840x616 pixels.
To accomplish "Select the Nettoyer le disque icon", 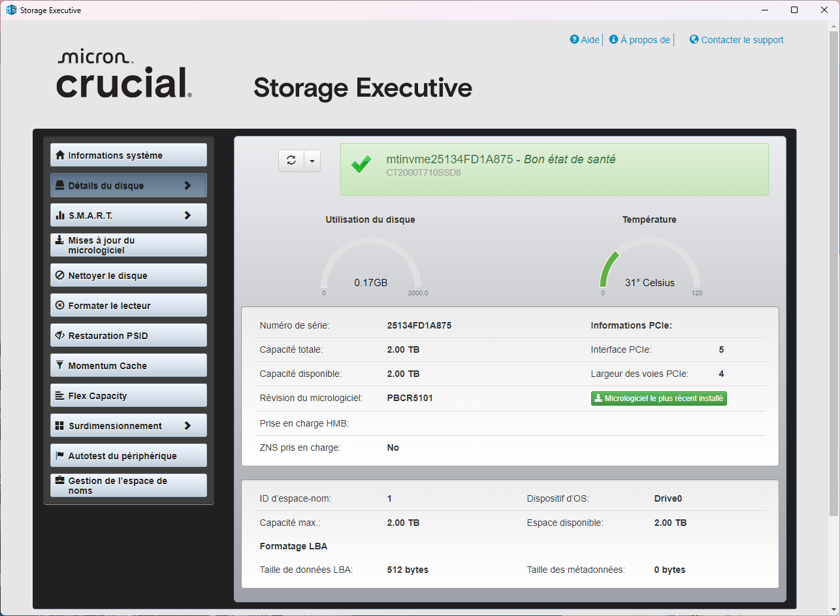I will 59,275.
